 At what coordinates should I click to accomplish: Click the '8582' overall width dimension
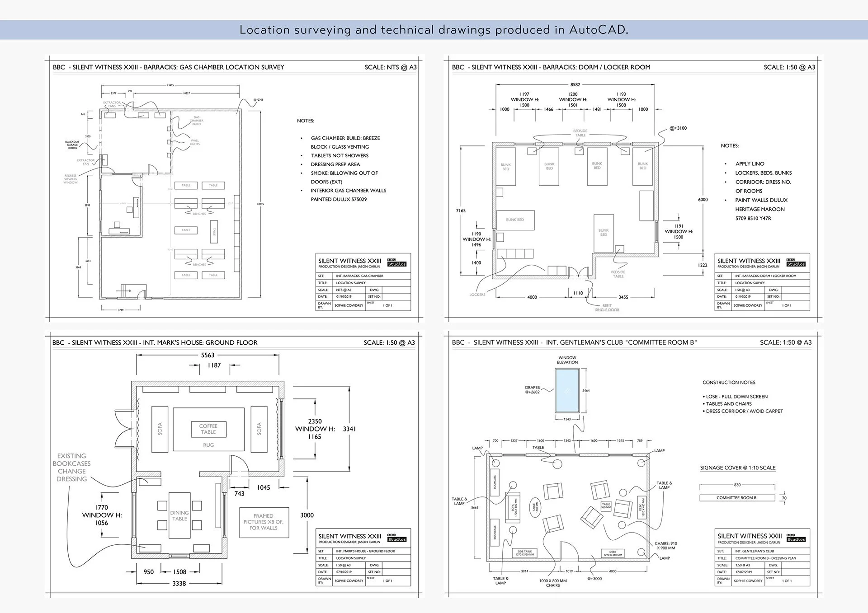(x=575, y=84)
